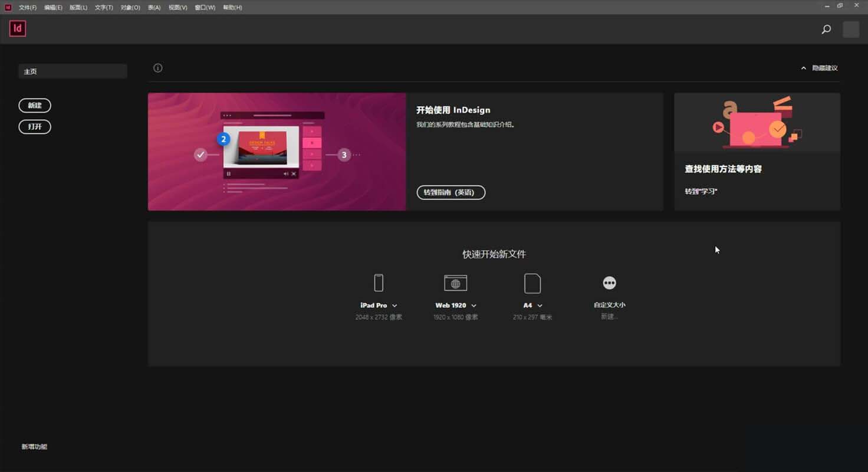This screenshot has width=868, height=472.
Task: Click the 我们的系列教程 description text
Action: (x=465, y=125)
